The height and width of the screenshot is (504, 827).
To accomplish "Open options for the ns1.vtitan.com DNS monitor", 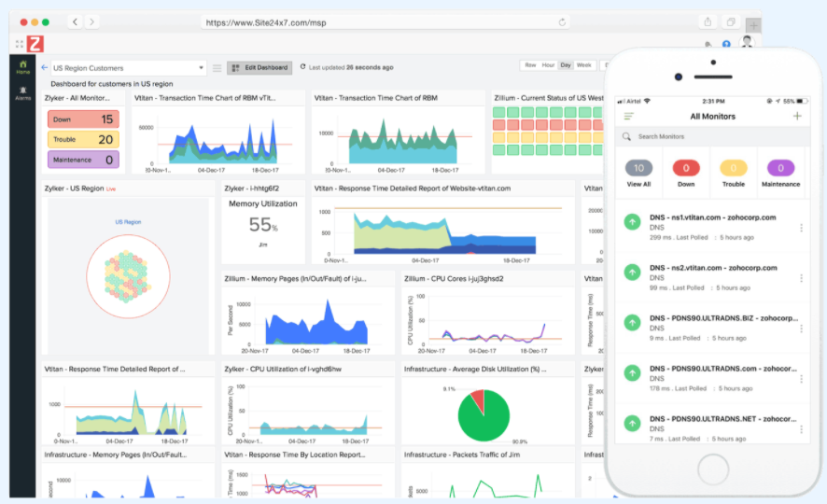I will 801,228.
